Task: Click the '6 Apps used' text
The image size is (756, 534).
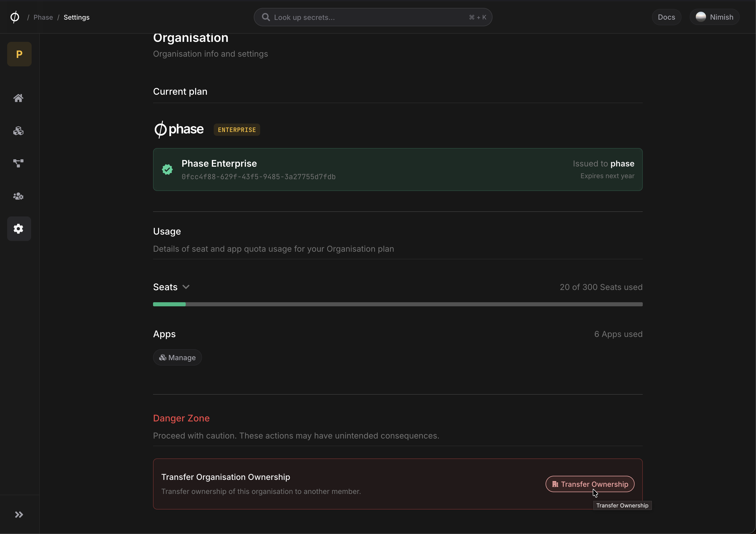Action: point(618,334)
